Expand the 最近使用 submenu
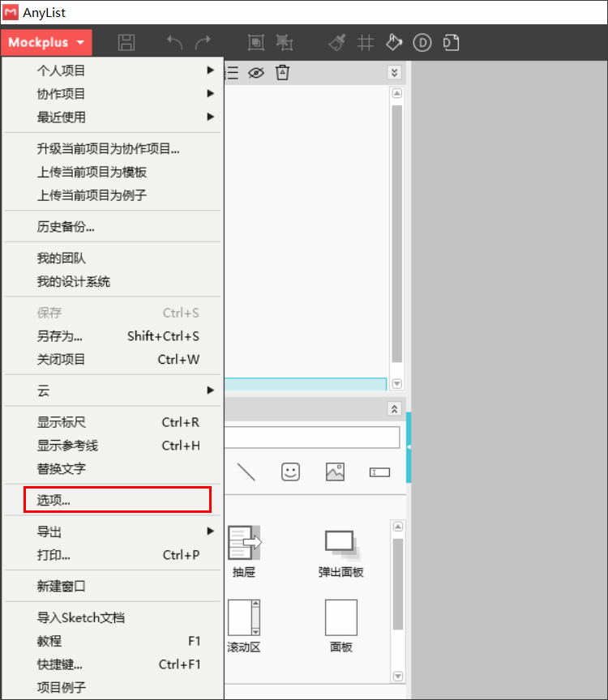This screenshot has height=700, width=608. pos(113,117)
